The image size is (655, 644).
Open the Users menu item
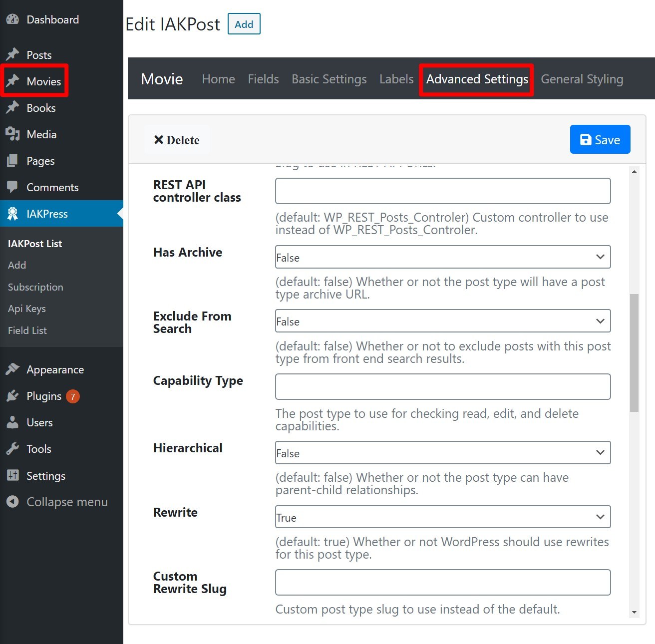click(61, 422)
